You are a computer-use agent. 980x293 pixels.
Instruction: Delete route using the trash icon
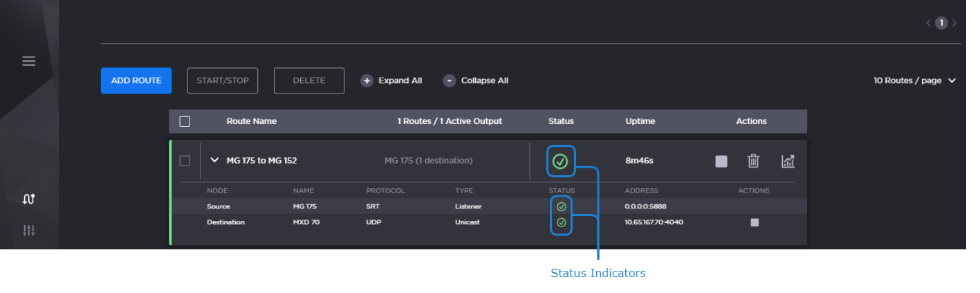(753, 161)
